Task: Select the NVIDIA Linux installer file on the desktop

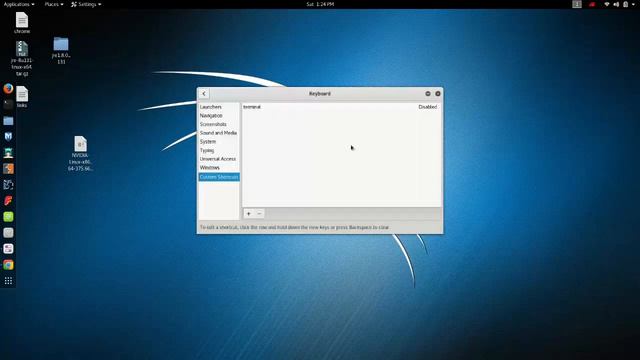Action: pyautogui.click(x=80, y=153)
